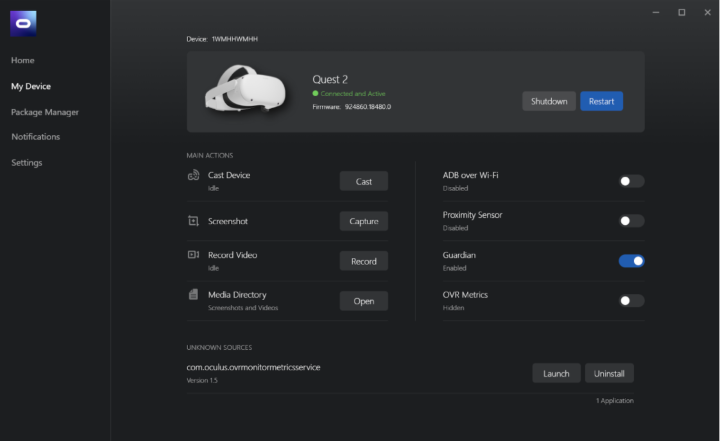Click the Media Directory file icon
This screenshot has width=720, height=441.
pos(193,296)
